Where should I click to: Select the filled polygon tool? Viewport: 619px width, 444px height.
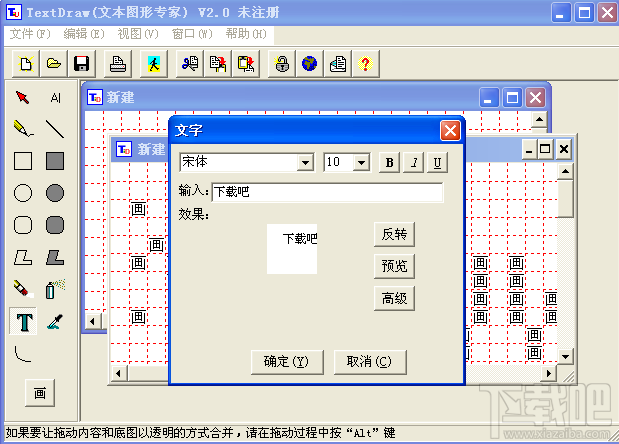(x=55, y=257)
